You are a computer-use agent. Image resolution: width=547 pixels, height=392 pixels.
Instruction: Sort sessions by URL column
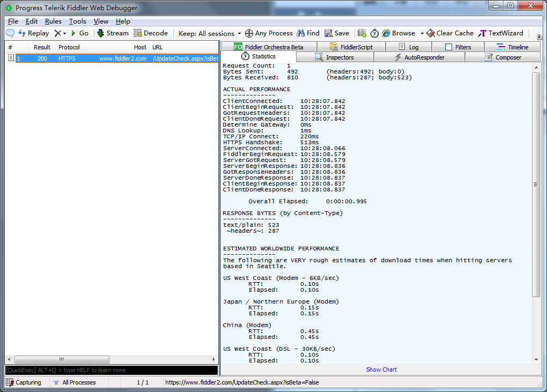click(184, 47)
